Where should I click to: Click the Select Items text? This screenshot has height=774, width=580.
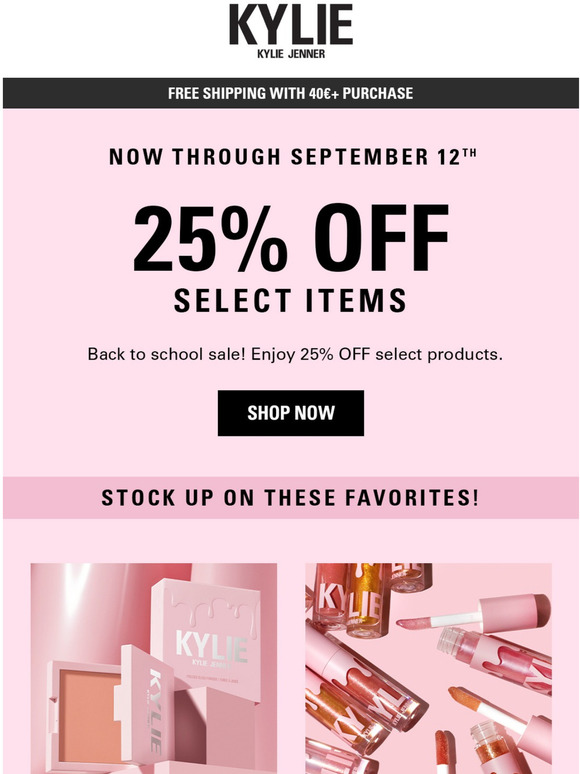pos(290,301)
